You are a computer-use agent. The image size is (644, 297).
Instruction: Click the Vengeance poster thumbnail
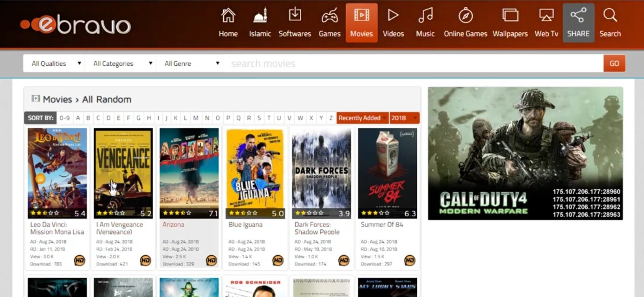tap(123, 173)
